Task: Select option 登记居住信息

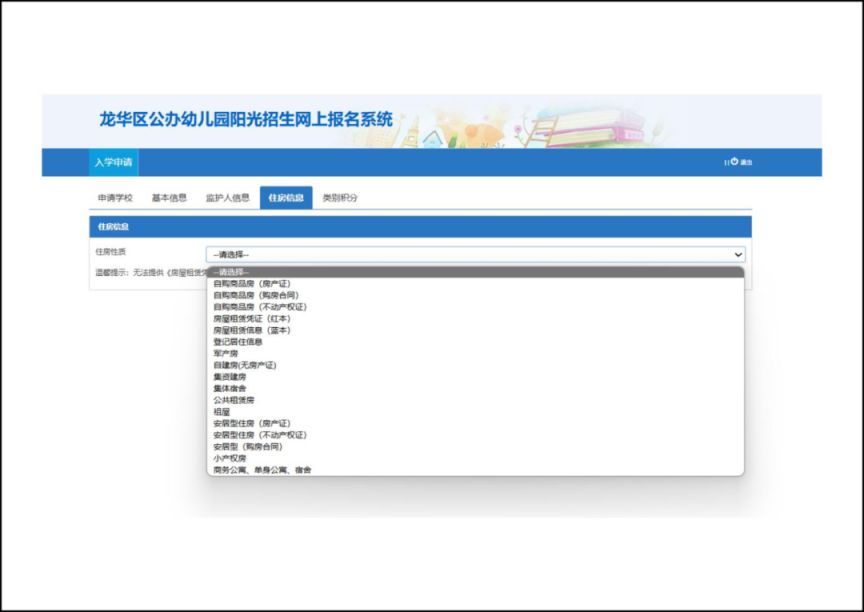Action: pyautogui.click(x=476, y=342)
